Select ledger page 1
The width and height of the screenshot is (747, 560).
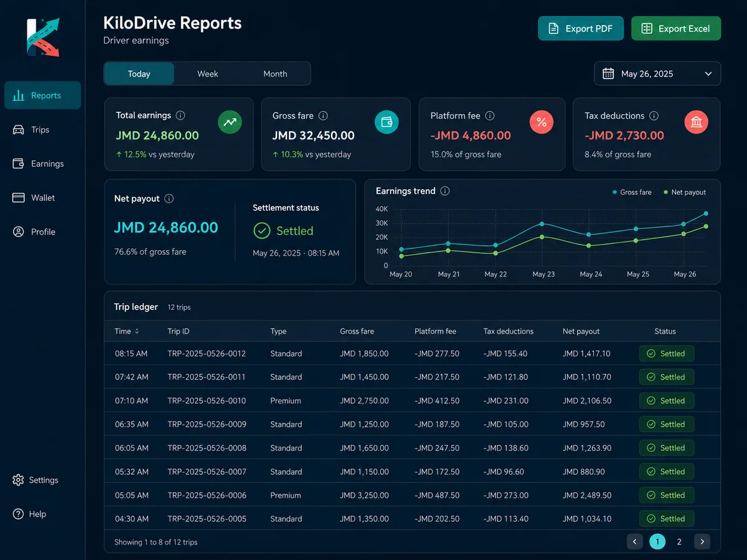tap(657, 541)
